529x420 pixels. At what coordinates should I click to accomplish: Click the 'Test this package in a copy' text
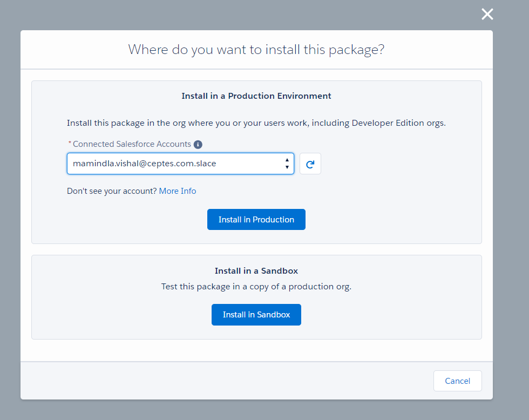pos(256,287)
